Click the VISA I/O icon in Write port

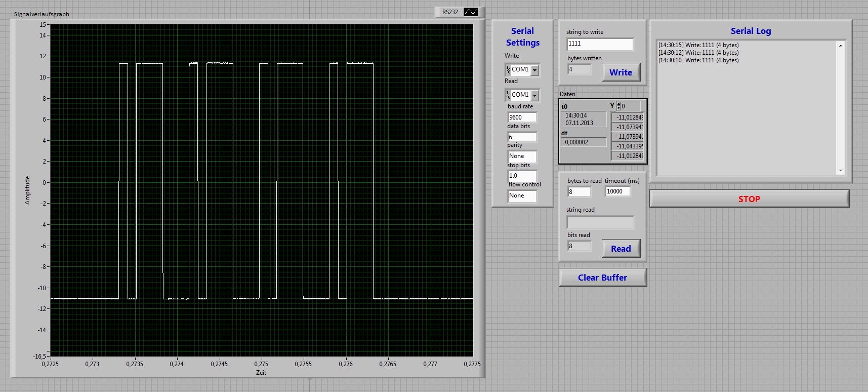508,70
